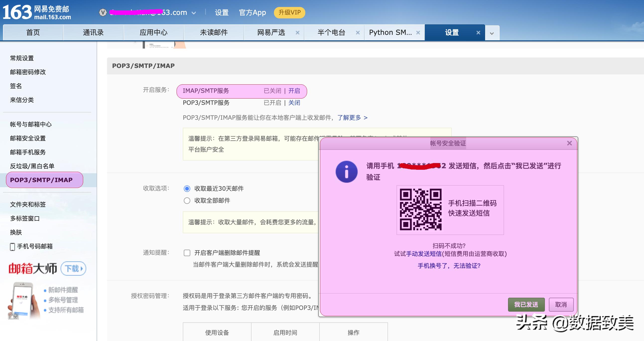Image resolution: width=644 pixels, height=341 pixels.
Task: Click the info icon in the verification dialog
Action: point(347,172)
